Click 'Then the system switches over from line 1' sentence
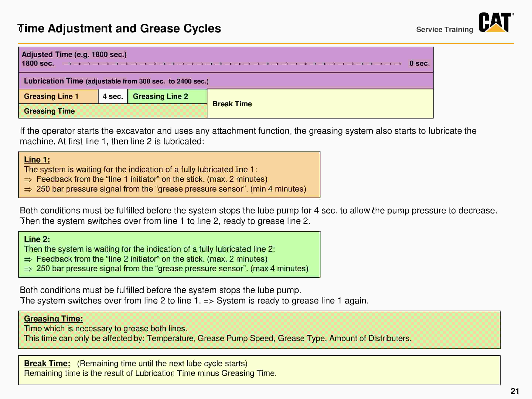Viewport: 532px width, 399px height. coord(165,221)
